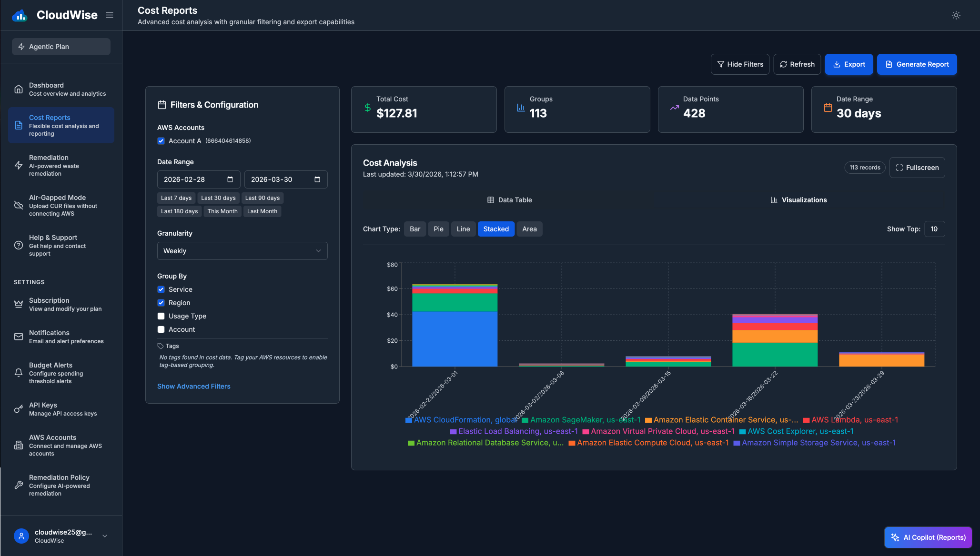
Task: Enable grouping by Usage Type
Action: [x=161, y=316]
